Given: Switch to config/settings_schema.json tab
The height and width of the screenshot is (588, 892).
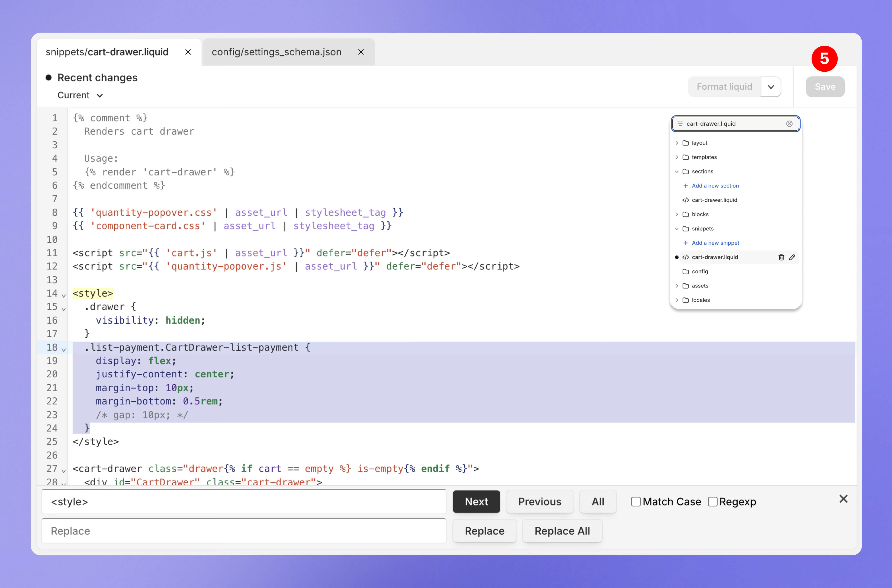Looking at the screenshot, I should (277, 52).
